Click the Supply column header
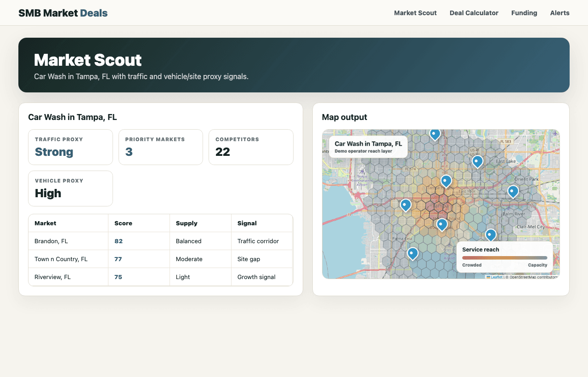 (x=201, y=223)
